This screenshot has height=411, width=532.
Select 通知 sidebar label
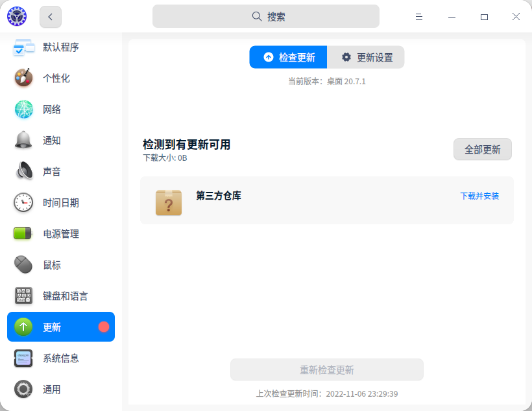point(52,141)
